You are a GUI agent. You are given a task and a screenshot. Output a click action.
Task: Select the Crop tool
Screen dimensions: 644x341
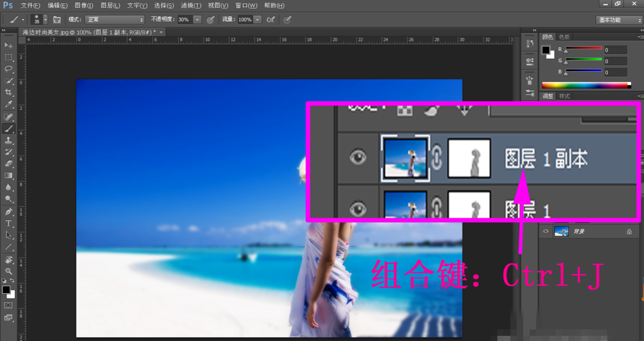click(x=8, y=93)
